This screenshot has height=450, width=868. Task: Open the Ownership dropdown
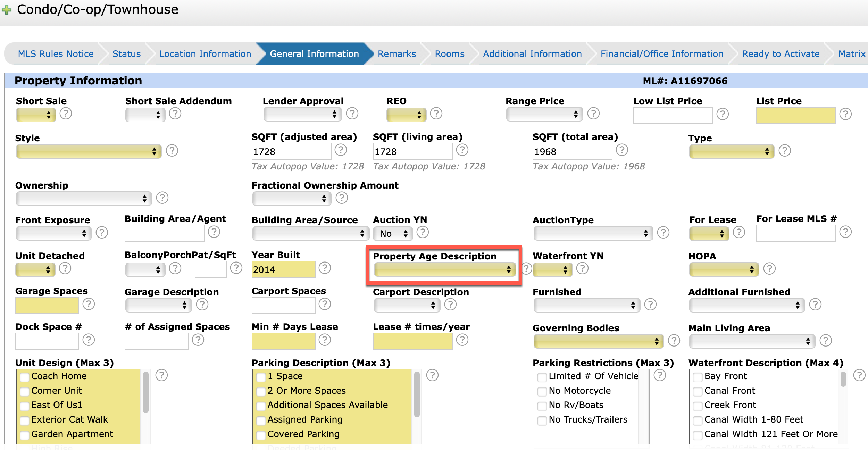(84, 198)
